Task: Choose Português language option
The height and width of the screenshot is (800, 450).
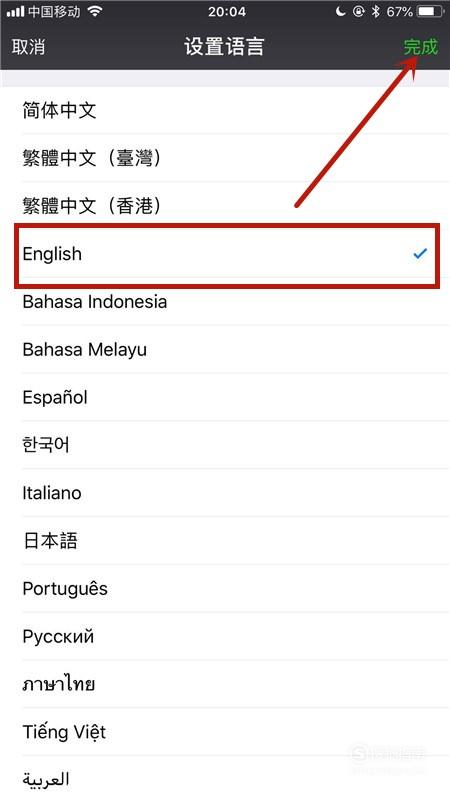Action: (225, 588)
